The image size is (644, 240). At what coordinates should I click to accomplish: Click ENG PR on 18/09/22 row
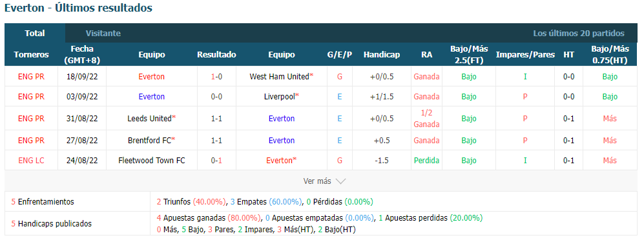pos(31,76)
